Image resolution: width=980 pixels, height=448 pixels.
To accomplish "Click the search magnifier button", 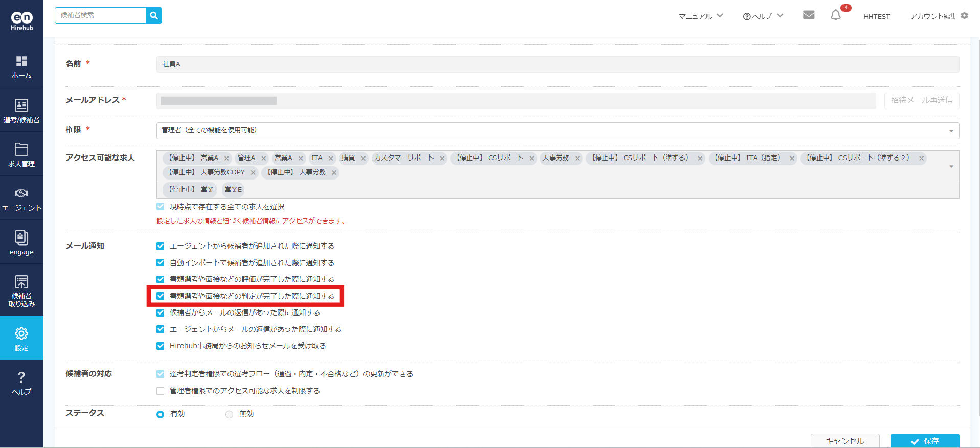I will (154, 15).
